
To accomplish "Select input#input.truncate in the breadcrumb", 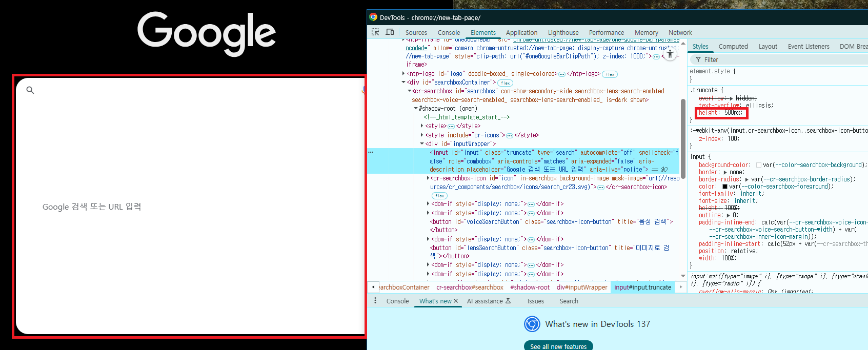I will click(x=642, y=287).
